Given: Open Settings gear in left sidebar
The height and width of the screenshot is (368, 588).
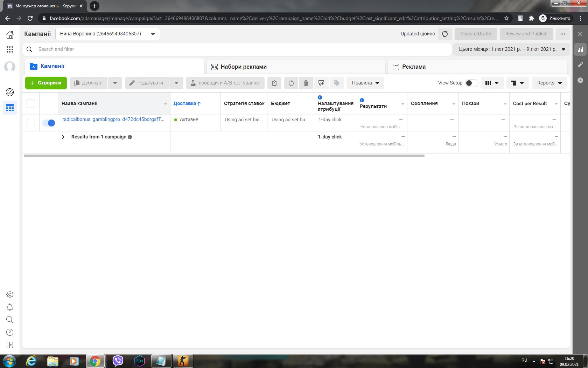Looking at the screenshot, I should coord(10,294).
